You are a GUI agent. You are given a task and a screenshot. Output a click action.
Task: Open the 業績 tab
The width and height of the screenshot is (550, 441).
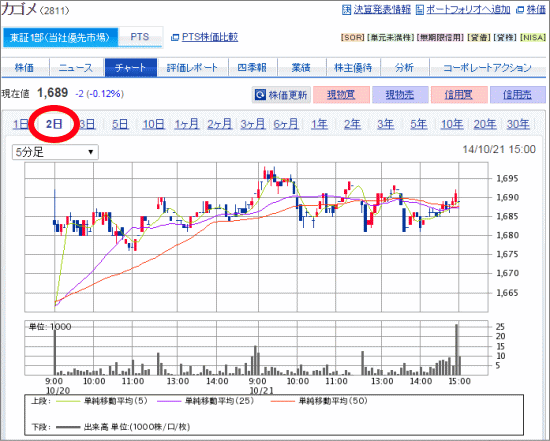point(301,67)
